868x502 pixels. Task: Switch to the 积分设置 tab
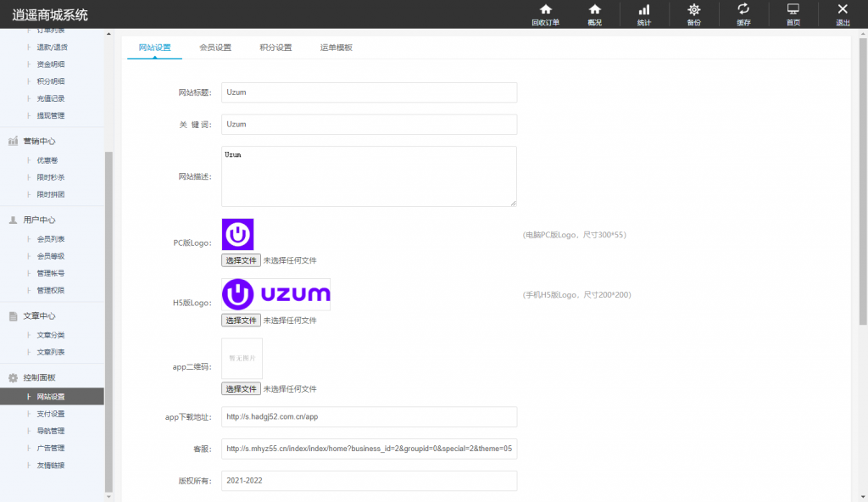click(x=275, y=47)
